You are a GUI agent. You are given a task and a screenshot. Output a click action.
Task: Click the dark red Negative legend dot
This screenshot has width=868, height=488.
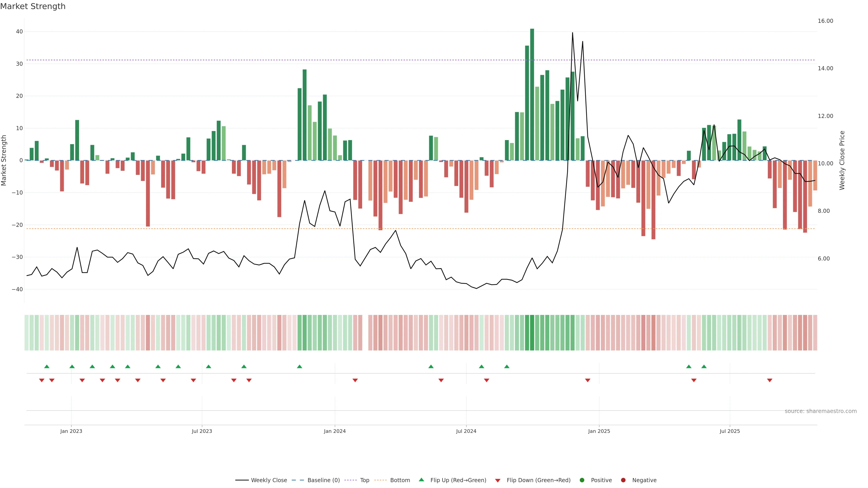(x=623, y=480)
